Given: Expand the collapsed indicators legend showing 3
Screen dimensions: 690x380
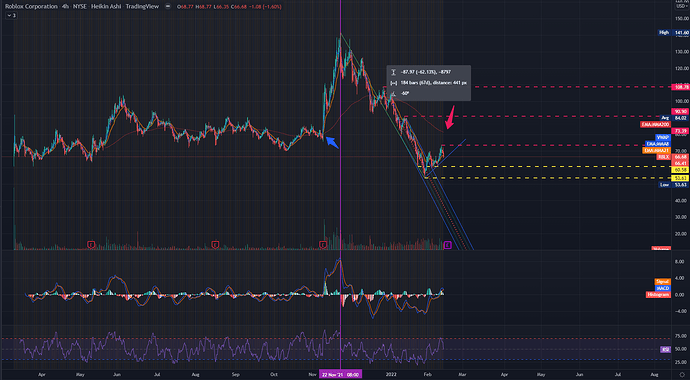Looking at the screenshot, I should coord(11,15).
